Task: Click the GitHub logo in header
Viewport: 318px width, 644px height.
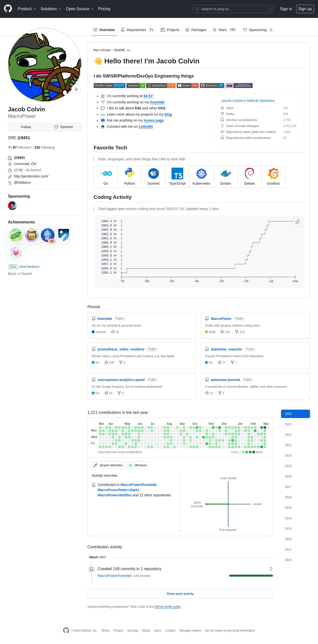Action: pyautogui.click(x=8, y=9)
